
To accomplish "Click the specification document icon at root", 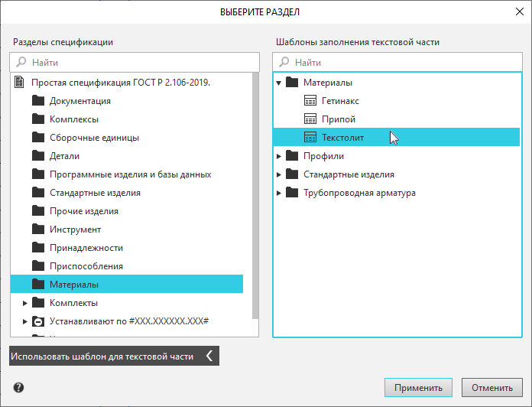I will point(20,83).
